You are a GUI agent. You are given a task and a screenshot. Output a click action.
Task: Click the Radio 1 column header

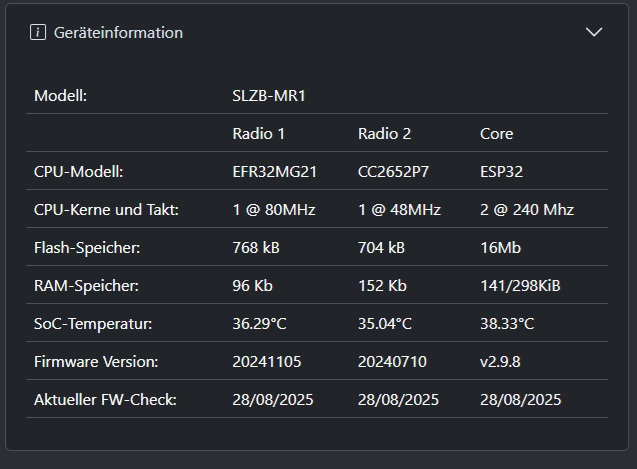click(x=258, y=134)
